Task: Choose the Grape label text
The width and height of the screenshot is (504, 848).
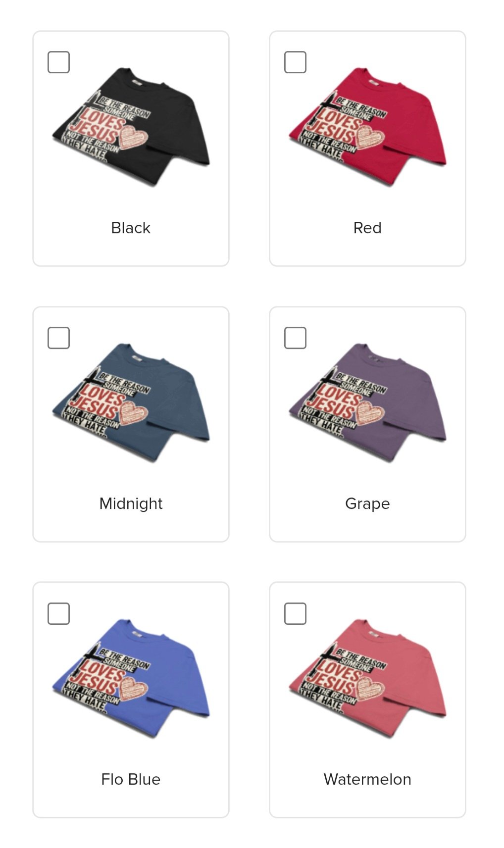Action: [x=367, y=504]
